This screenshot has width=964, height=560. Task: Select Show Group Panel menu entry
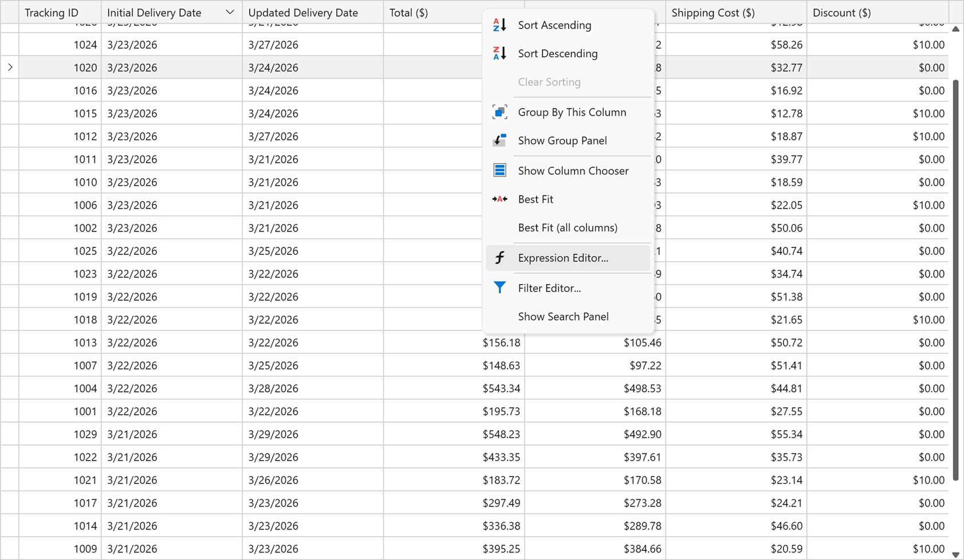click(568, 141)
